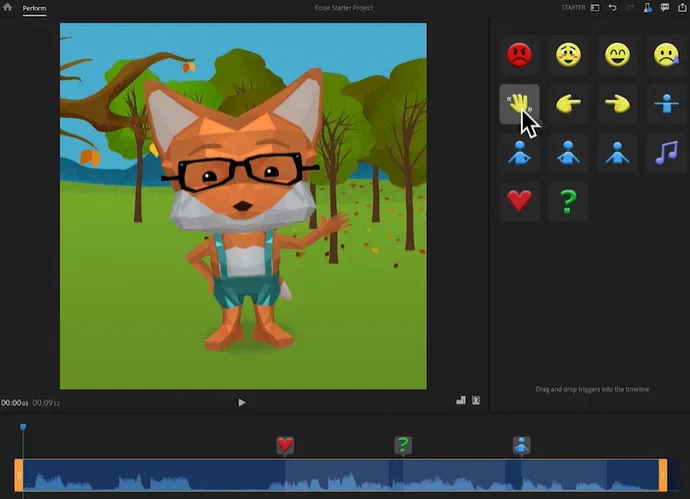
Task: Select the heart marker on the timeline
Action: tap(285, 446)
